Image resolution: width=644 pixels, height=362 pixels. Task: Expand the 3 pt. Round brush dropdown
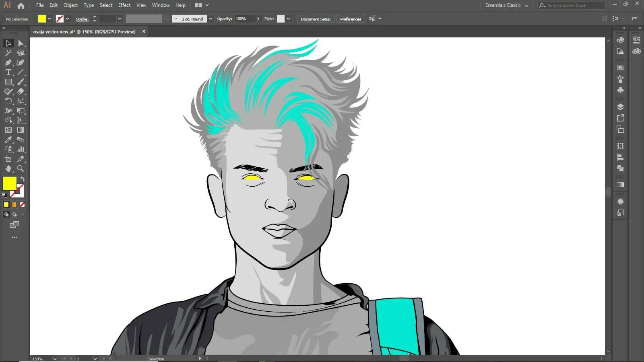click(x=211, y=19)
